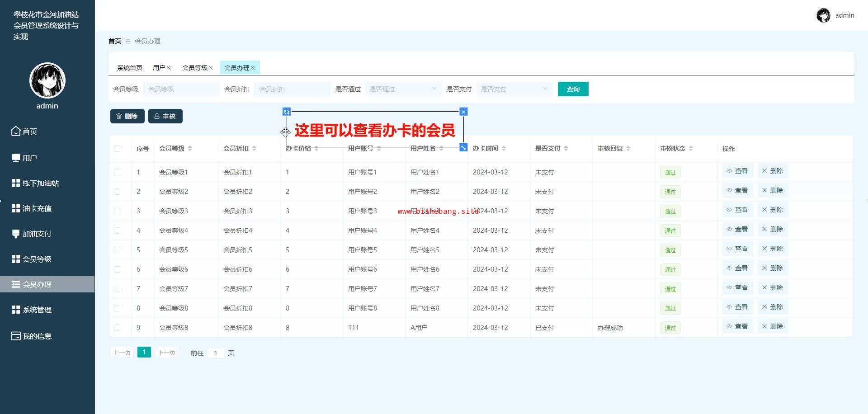Click the home icon in sidebar

[x=16, y=132]
